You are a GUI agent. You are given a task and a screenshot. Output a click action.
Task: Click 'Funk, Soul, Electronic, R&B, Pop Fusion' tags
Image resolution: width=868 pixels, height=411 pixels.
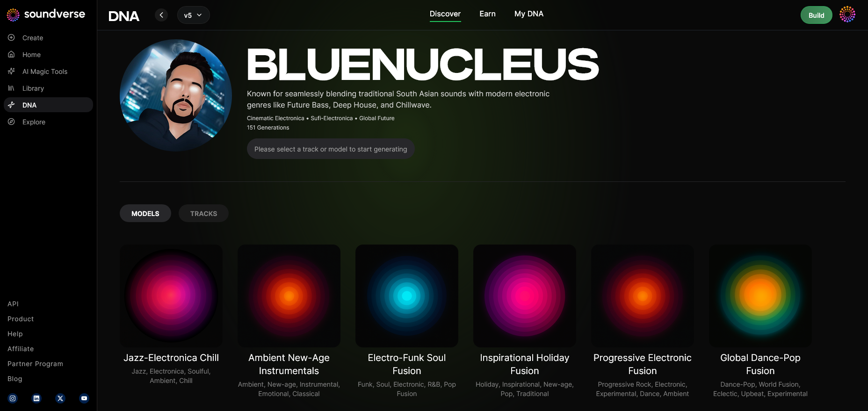pyautogui.click(x=407, y=389)
